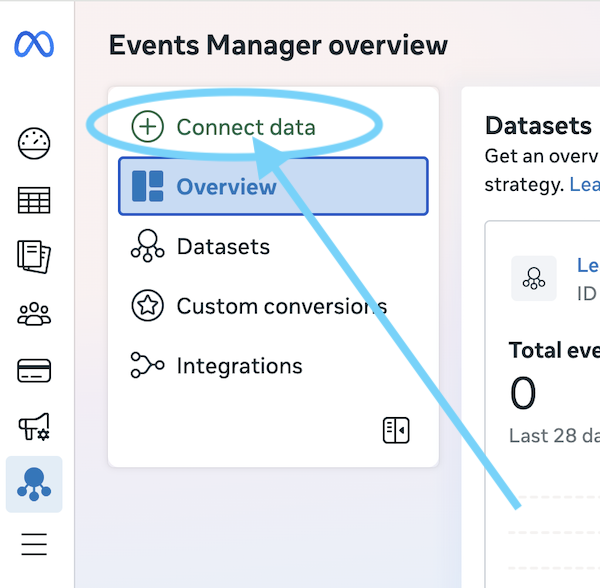Click the Last 28 days label
The height and width of the screenshot is (588, 600).
[x=554, y=435]
